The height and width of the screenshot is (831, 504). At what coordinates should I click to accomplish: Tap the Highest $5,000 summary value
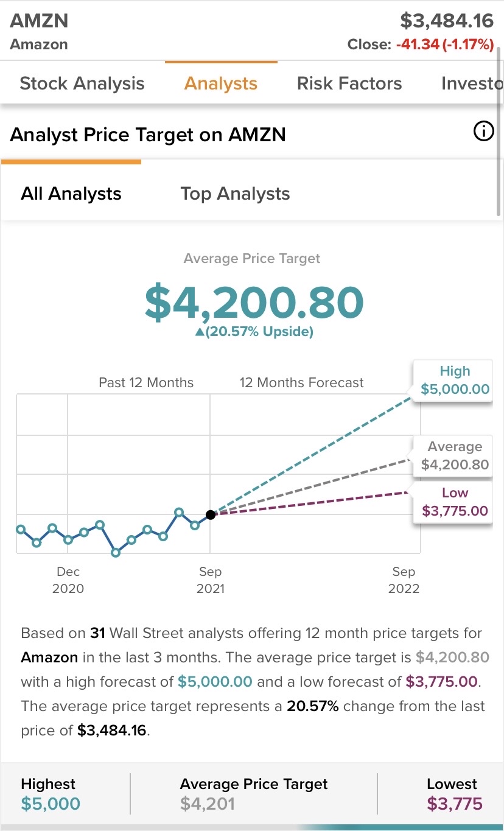(51, 804)
